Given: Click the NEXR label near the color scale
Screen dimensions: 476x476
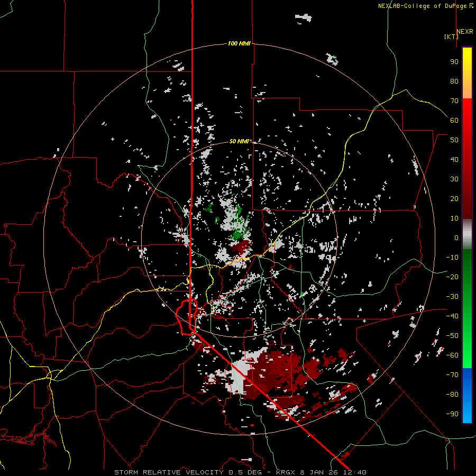Looking at the screenshot, I should 465,32.
